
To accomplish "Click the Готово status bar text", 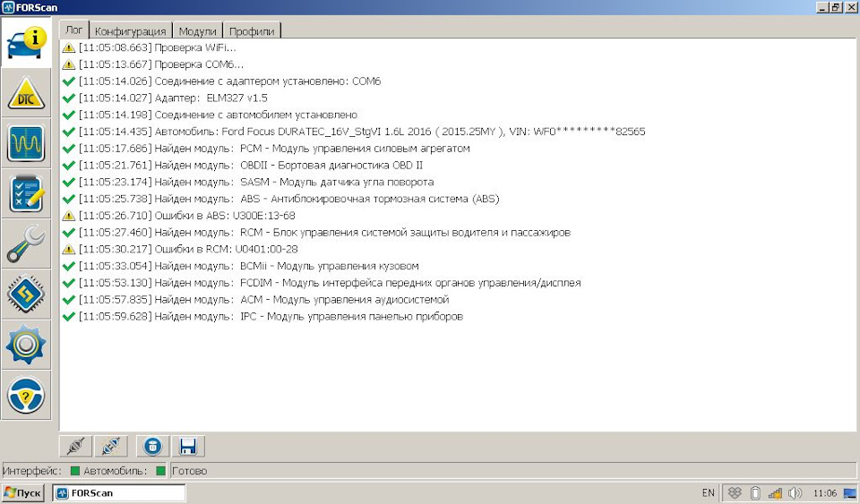I will [x=189, y=471].
